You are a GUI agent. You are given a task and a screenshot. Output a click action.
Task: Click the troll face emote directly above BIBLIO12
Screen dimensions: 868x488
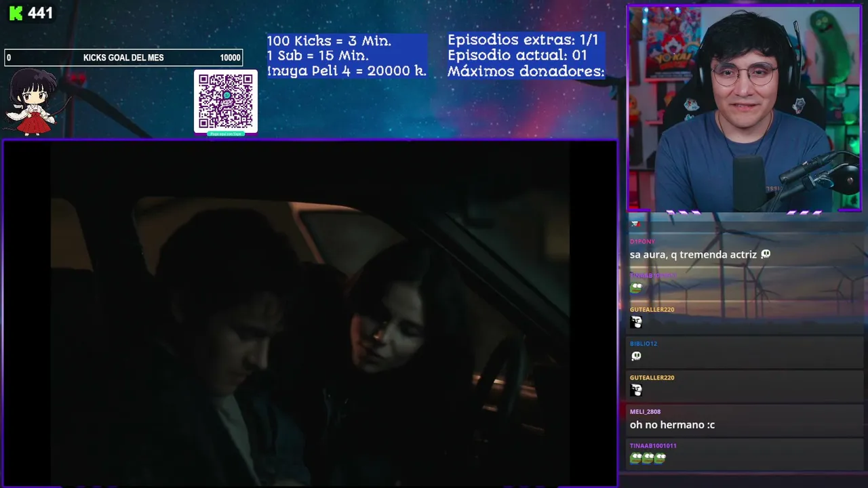coord(636,322)
